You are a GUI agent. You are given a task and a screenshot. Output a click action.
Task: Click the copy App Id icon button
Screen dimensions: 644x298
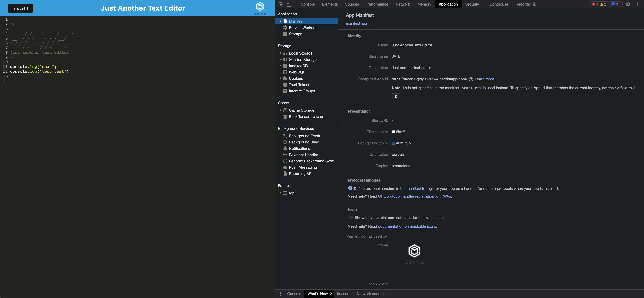(395, 96)
